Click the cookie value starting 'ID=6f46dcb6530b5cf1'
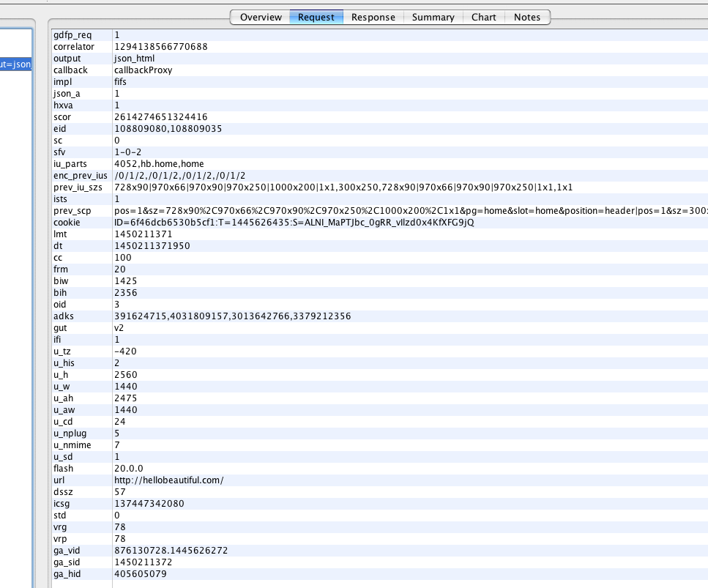The height and width of the screenshot is (588, 708). (x=294, y=222)
